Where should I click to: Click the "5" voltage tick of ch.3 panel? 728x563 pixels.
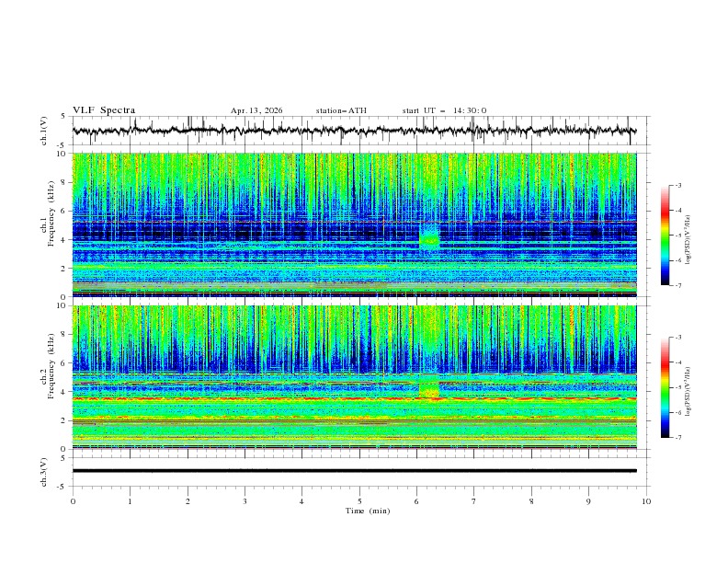[64, 458]
